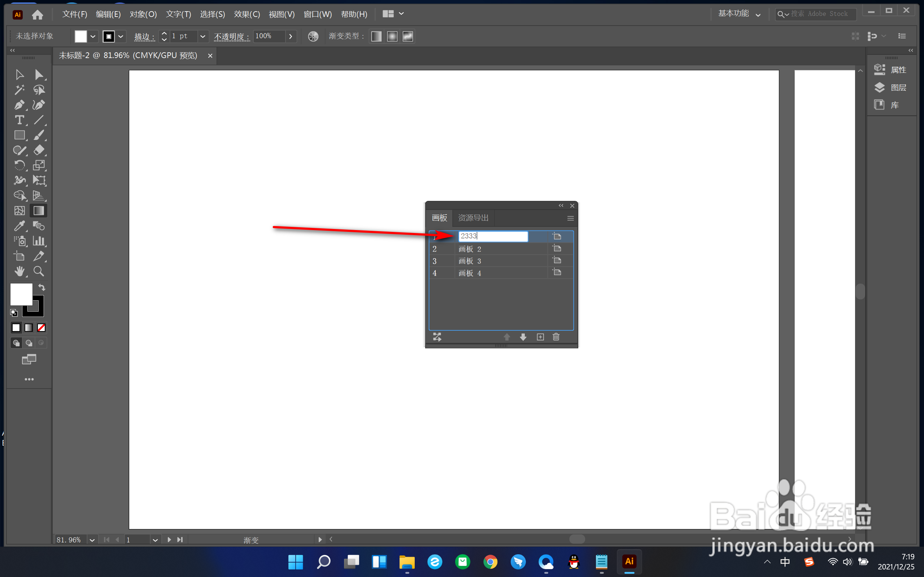Viewport: 924px width, 577px height.
Task: Open the 窗口(W) menu
Action: tap(317, 14)
